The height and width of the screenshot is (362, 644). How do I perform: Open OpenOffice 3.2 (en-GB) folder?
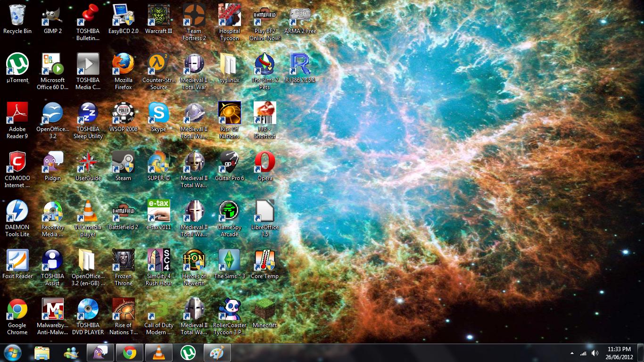pyautogui.click(x=88, y=268)
